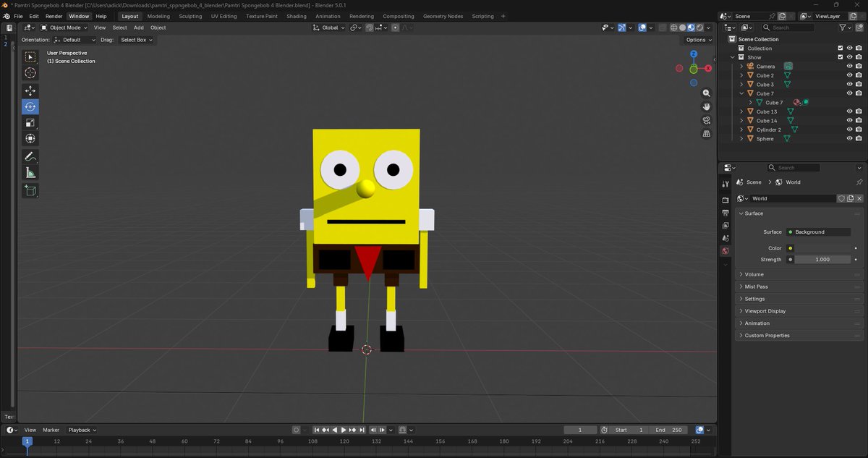Click the Z axis on navigation gizmo
Image resolution: width=868 pixels, height=458 pixels.
pos(694,54)
